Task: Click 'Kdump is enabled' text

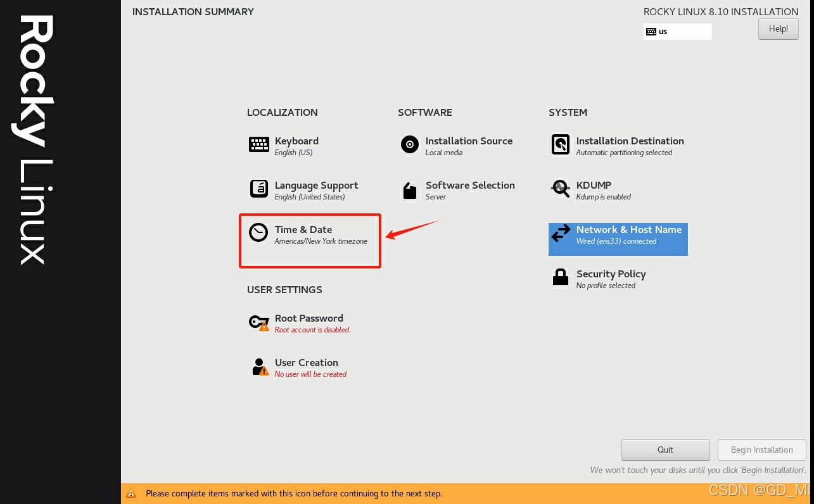Action: (603, 197)
